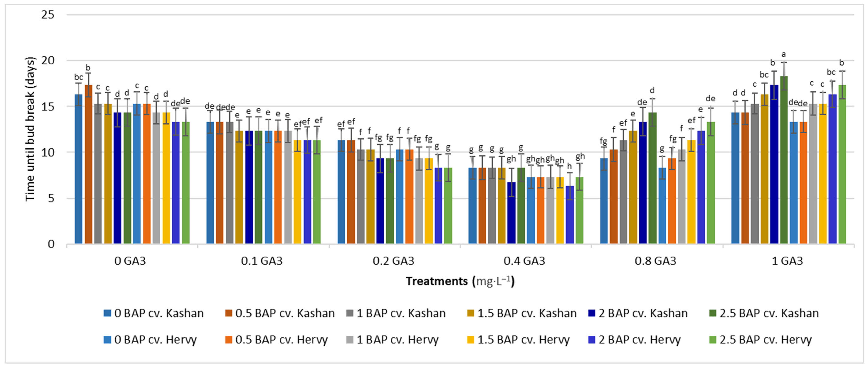Click the Time until bud break y-axis title
Image resolution: width=868 pixels, height=367 pixels.
pyautogui.click(x=30, y=129)
